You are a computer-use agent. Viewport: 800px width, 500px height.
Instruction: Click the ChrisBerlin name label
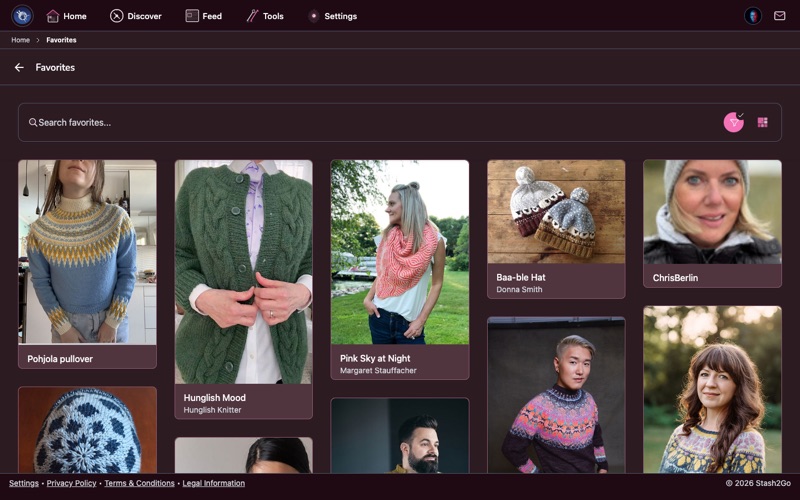coord(675,278)
